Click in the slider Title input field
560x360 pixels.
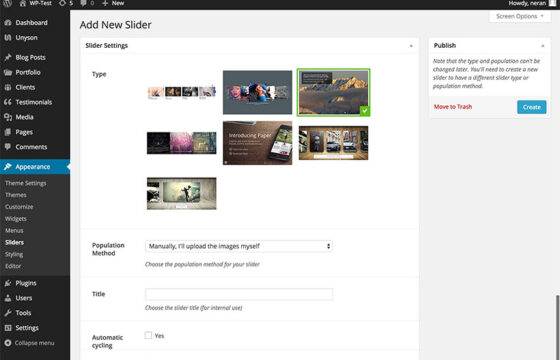click(239, 294)
